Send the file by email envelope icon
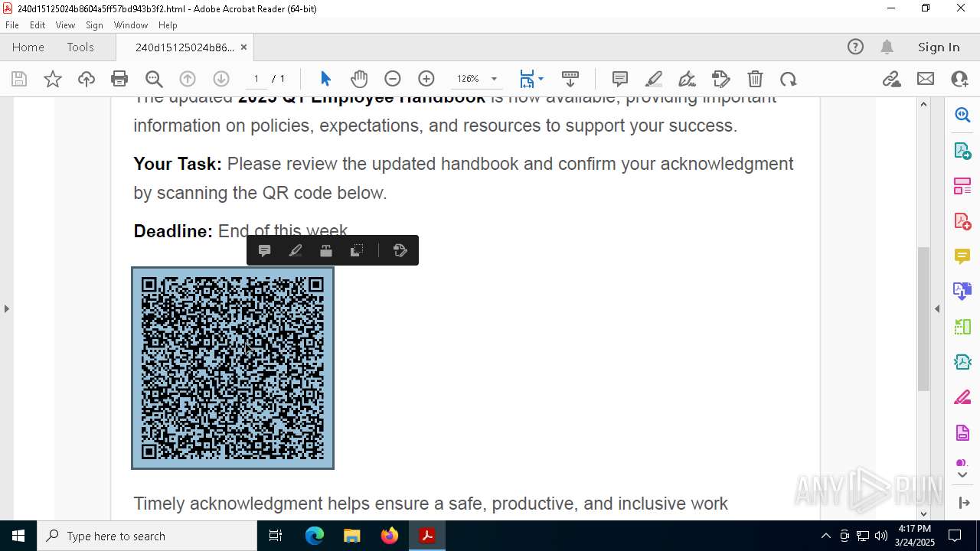The image size is (980, 551). pos(926,79)
